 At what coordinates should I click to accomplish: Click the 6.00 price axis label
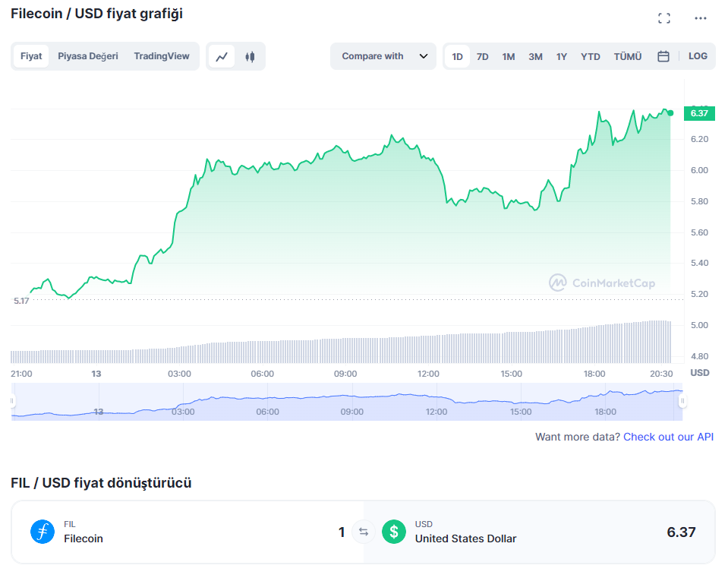[699, 170]
